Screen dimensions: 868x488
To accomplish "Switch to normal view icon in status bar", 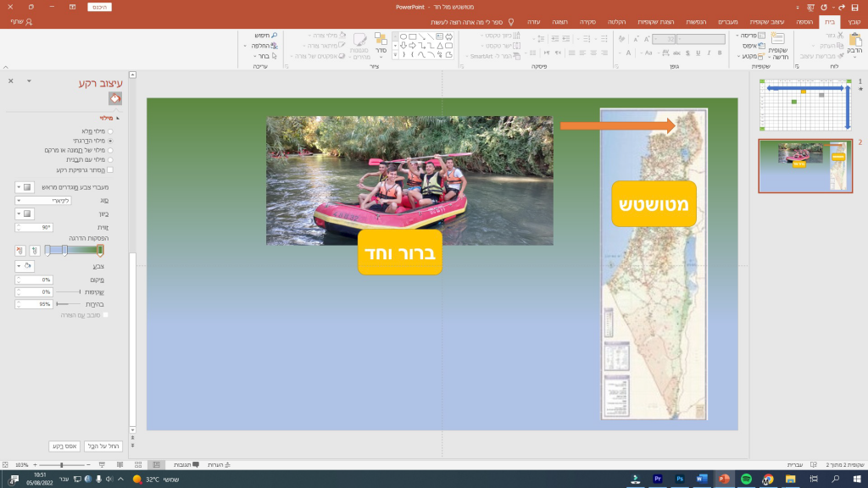I will (x=157, y=465).
